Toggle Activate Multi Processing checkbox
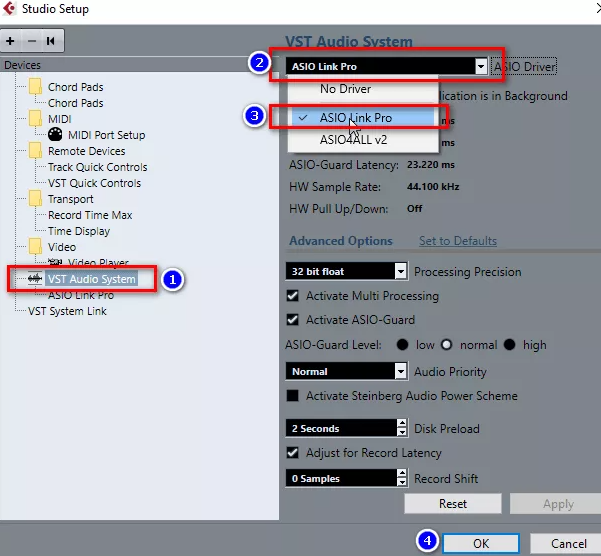The height and width of the screenshot is (556, 601). (x=293, y=296)
